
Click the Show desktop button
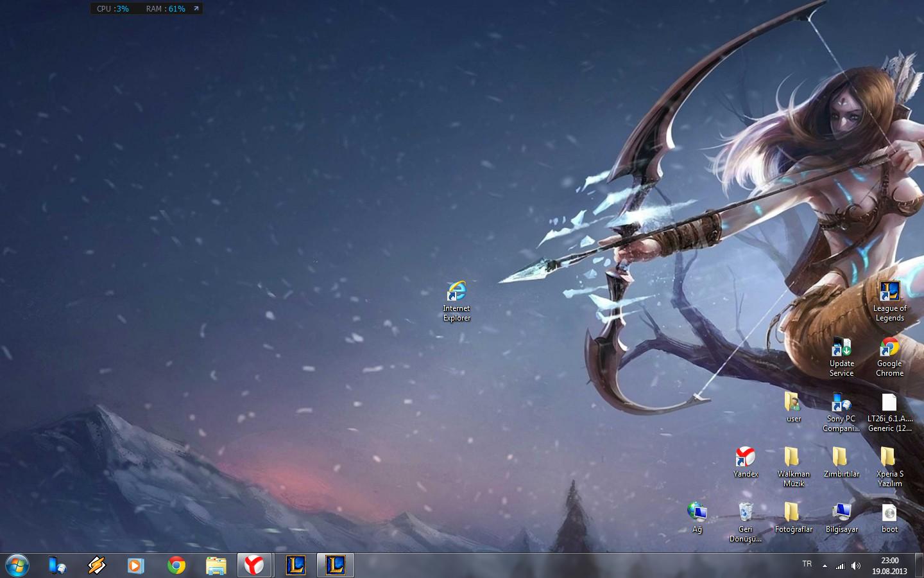[919, 565]
